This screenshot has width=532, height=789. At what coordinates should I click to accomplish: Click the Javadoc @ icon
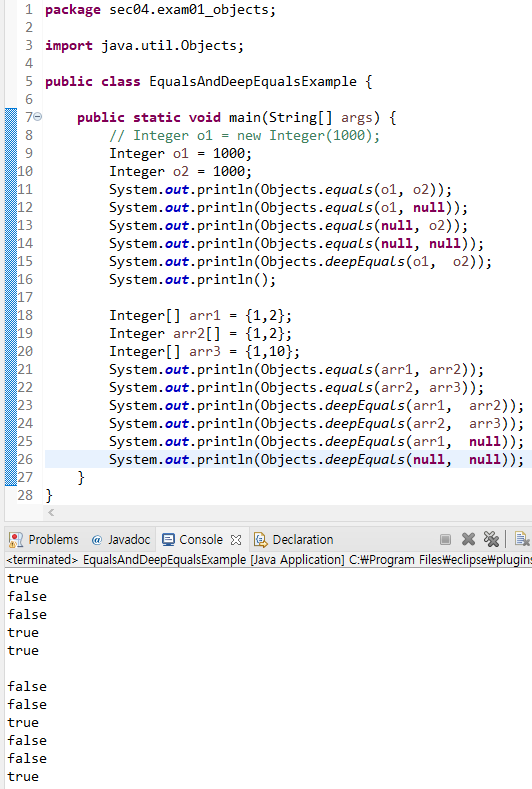(x=97, y=540)
